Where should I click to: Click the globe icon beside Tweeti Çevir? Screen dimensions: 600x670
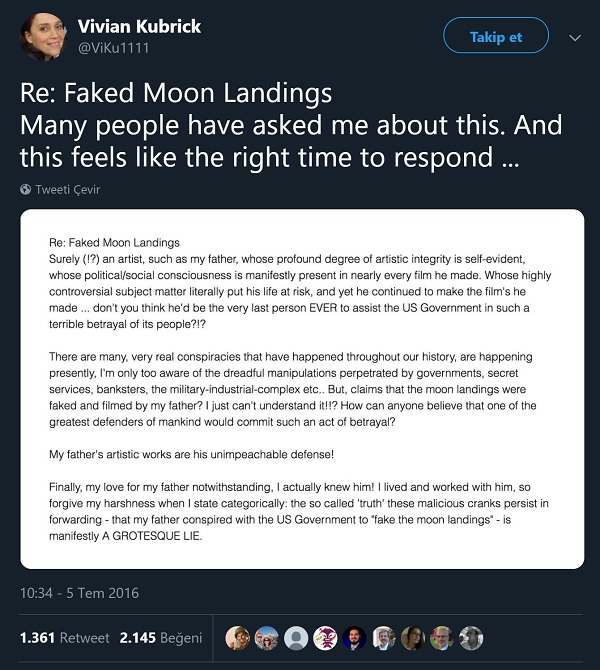coord(25,189)
